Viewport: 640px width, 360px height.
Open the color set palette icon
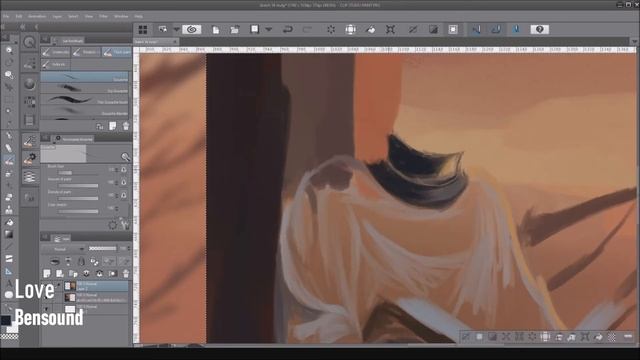pyautogui.click(x=29, y=102)
